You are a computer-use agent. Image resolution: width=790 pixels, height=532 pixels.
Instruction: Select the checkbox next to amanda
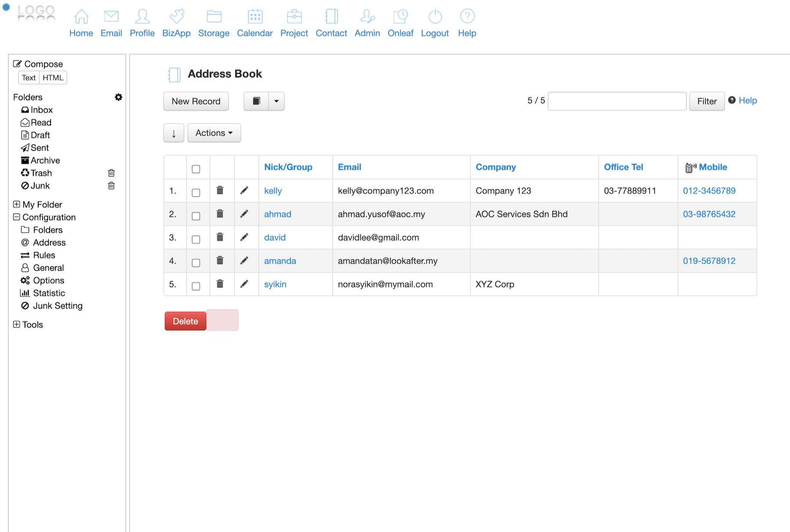click(196, 262)
